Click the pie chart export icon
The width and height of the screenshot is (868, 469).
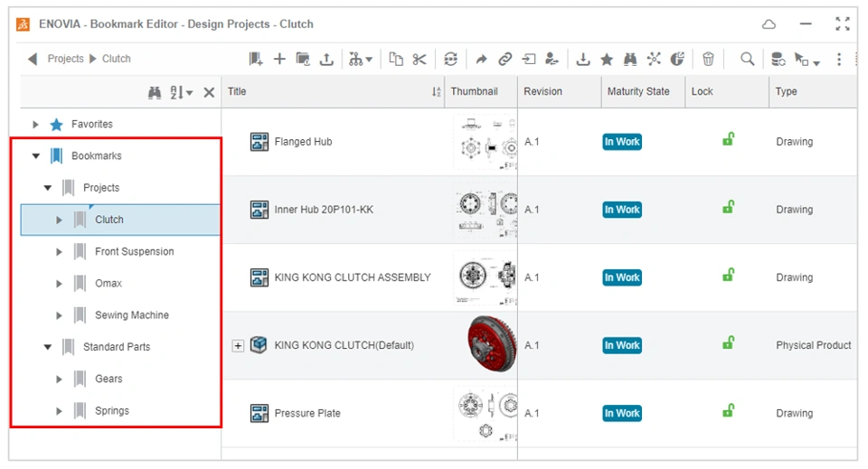click(677, 59)
